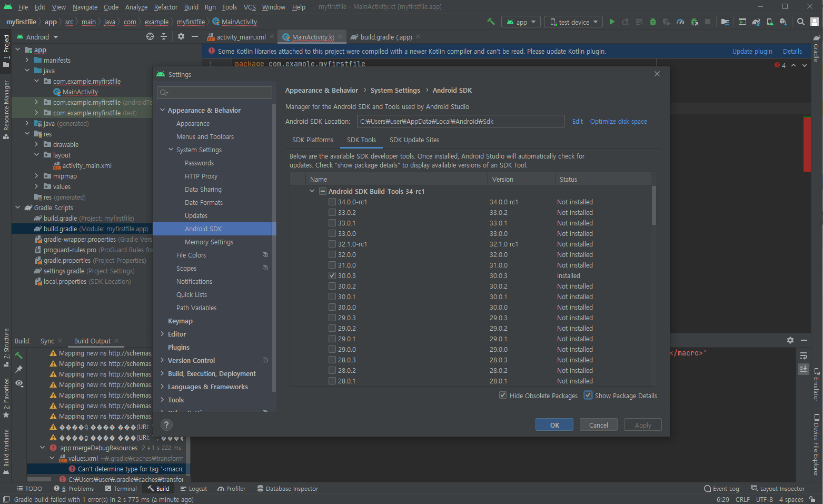
Task: Click the Update plugin link
Action: tap(752, 51)
